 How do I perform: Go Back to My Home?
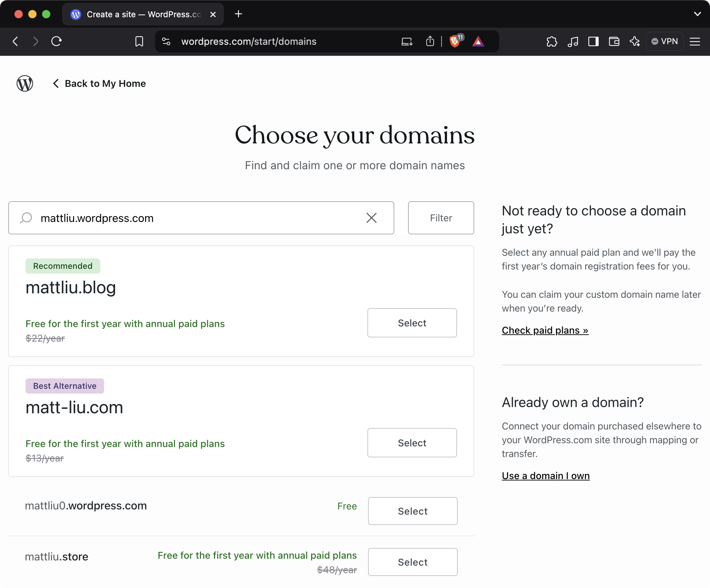click(x=100, y=83)
